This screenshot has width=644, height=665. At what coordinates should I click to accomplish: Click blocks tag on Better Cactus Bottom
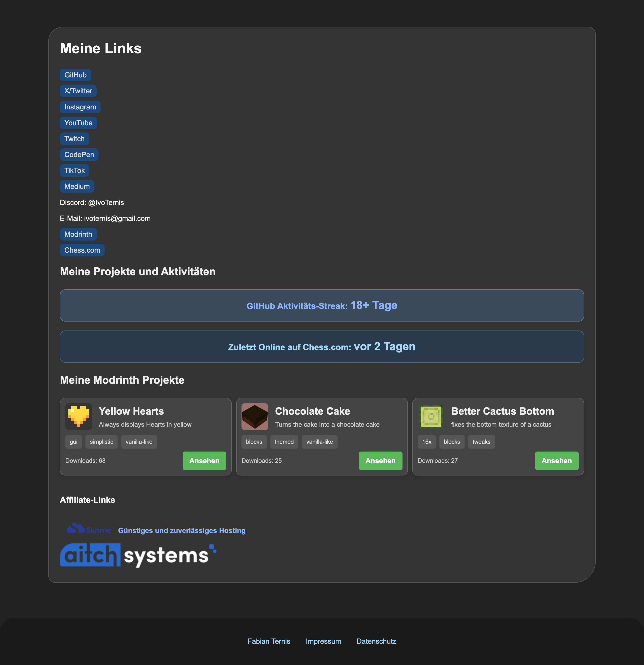click(x=452, y=442)
